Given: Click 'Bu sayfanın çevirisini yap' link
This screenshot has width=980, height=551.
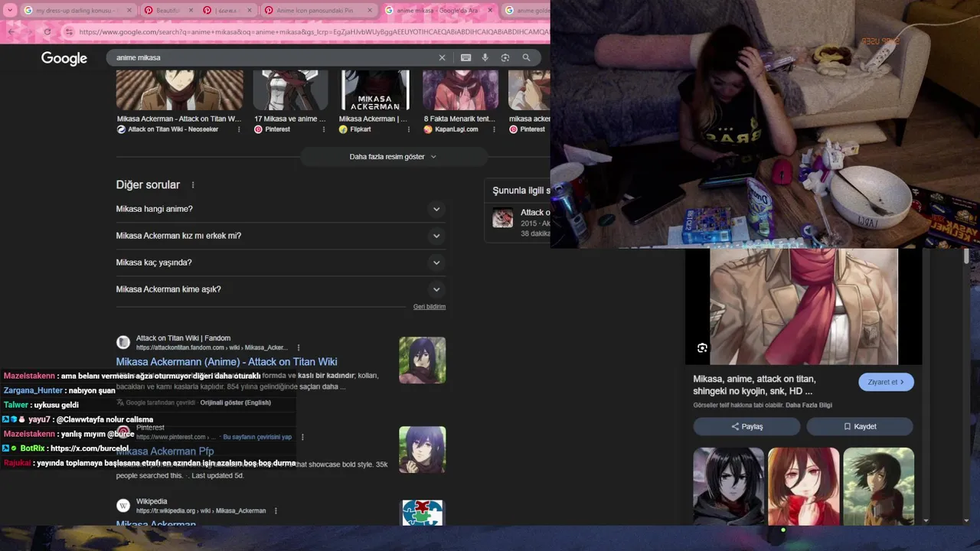Looking at the screenshot, I should pos(257,437).
